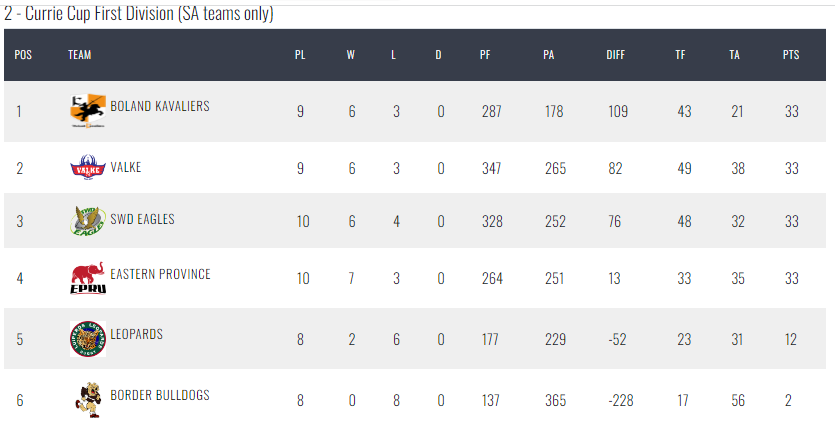Click the PL column header
Screen dimensions: 835x448
pyautogui.click(x=300, y=55)
